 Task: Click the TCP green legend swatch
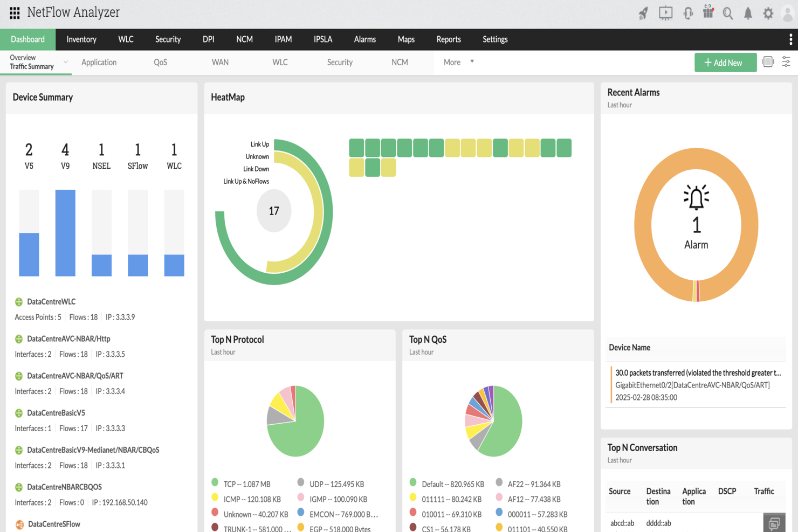click(x=215, y=482)
